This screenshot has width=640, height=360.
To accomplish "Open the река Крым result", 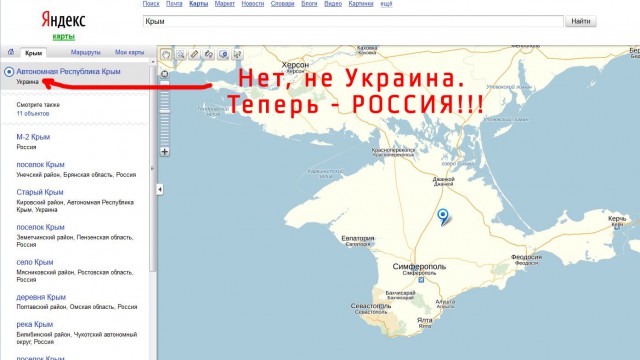I will pos(35,324).
